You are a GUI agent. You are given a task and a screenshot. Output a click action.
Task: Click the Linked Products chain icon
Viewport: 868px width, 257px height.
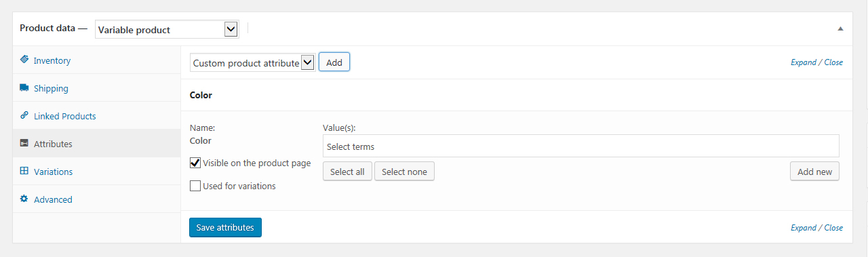pyautogui.click(x=24, y=115)
